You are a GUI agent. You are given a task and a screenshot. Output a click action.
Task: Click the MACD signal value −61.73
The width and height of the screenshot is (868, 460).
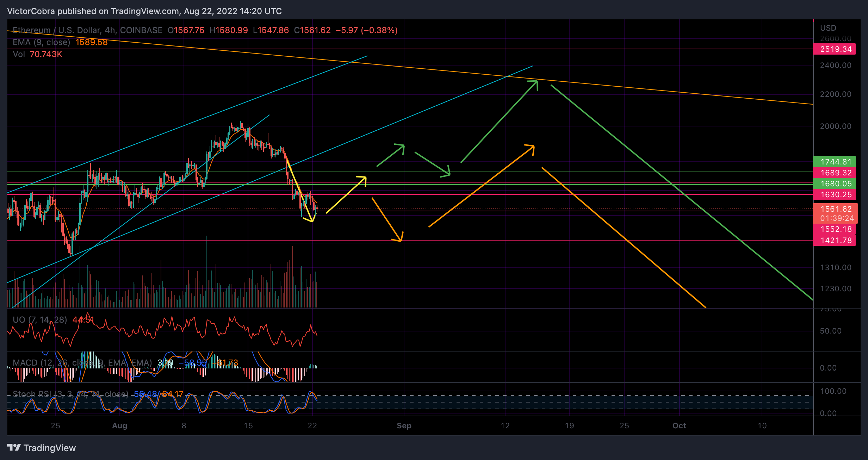(225, 363)
